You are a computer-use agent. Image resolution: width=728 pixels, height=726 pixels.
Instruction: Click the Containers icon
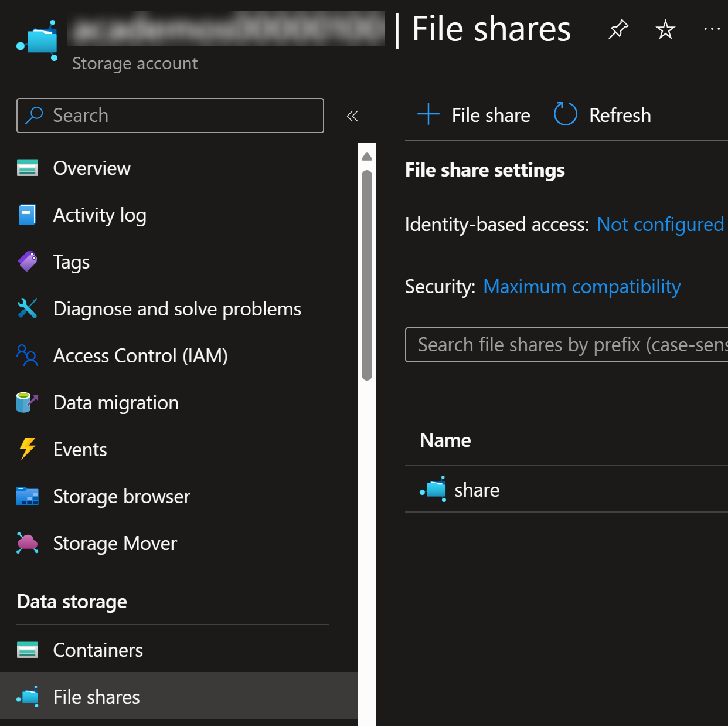pyautogui.click(x=28, y=650)
